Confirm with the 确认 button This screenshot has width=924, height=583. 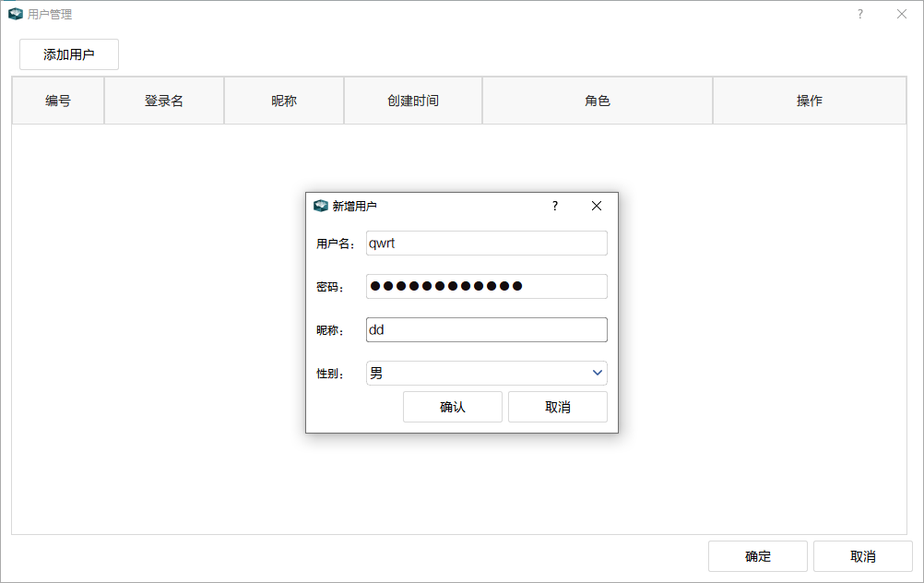(x=453, y=407)
